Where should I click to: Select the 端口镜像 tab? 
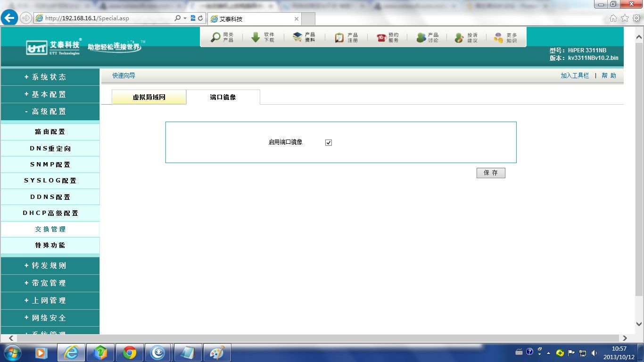[223, 97]
